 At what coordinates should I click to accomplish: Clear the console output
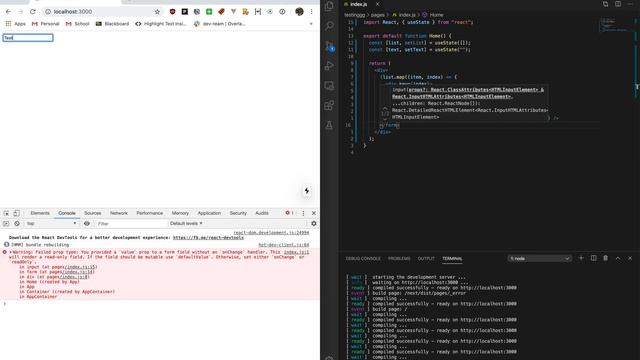coord(17,224)
